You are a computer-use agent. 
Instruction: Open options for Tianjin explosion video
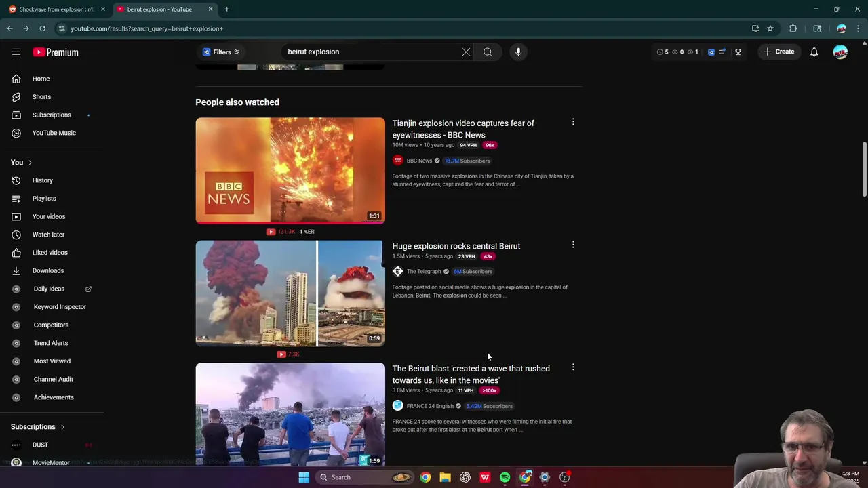(x=573, y=122)
